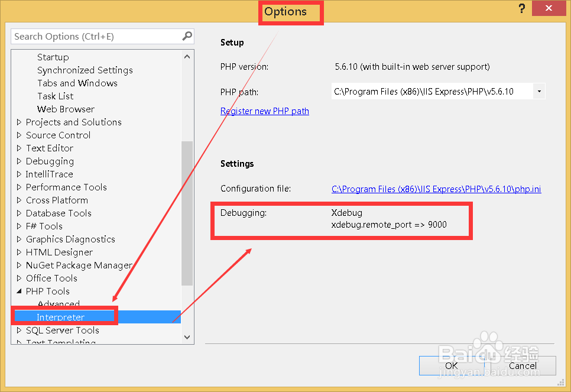Click the help question mark icon
571x392 pixels.
522,8
